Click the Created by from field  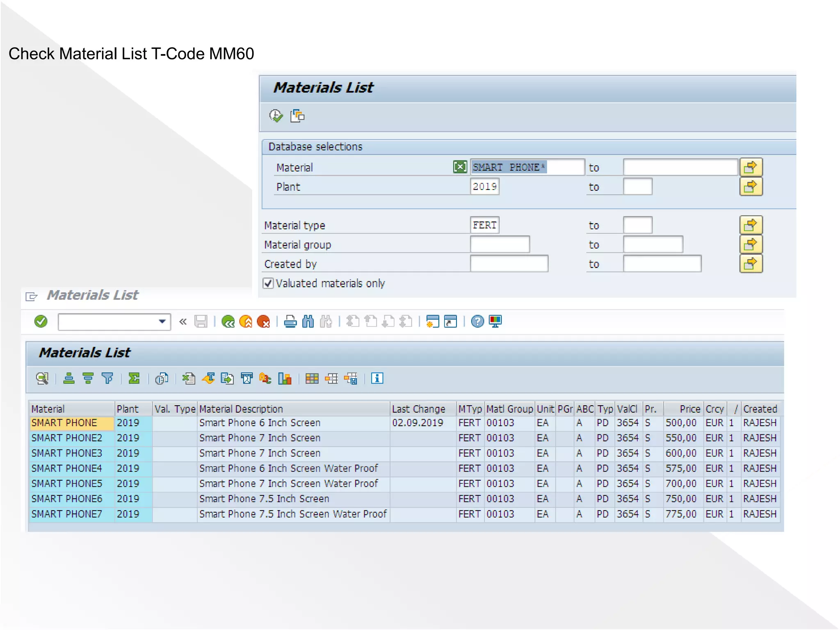coord(509,264)
